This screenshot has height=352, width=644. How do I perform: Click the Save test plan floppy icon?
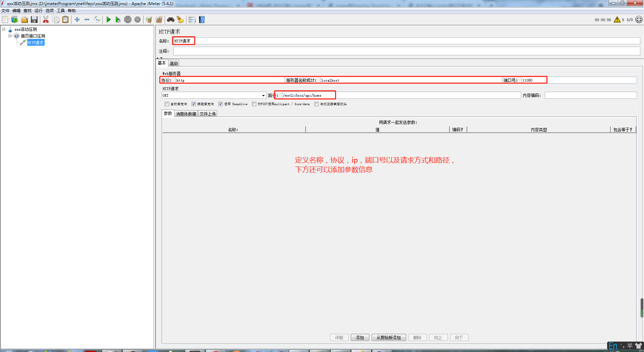point(34,20)
